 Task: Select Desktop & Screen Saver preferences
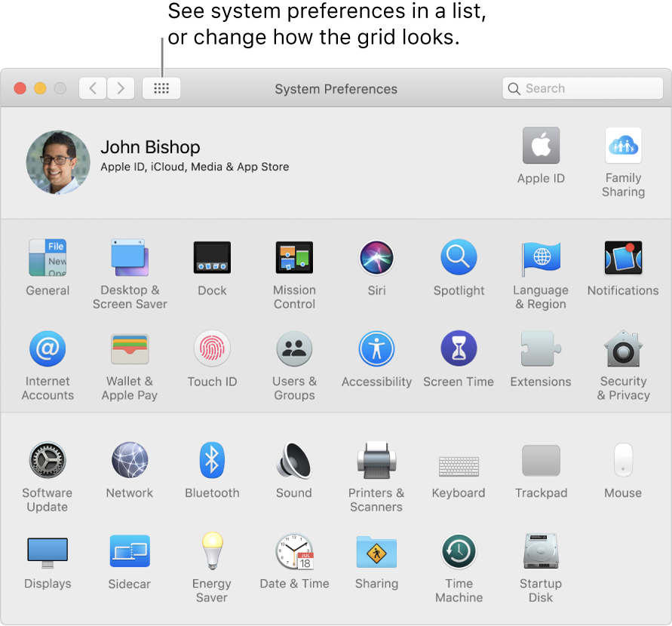(x=130, y=257)
